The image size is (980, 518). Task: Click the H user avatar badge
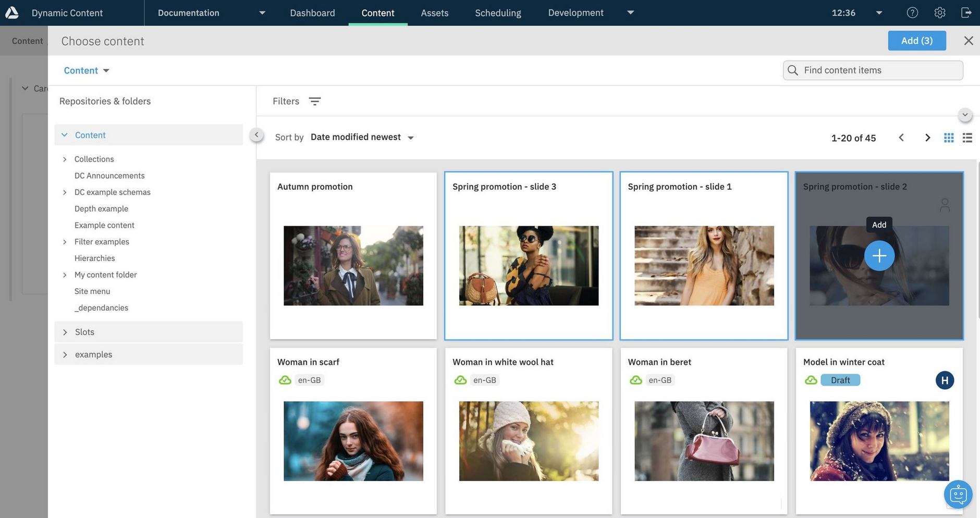[x=945, y=380]
